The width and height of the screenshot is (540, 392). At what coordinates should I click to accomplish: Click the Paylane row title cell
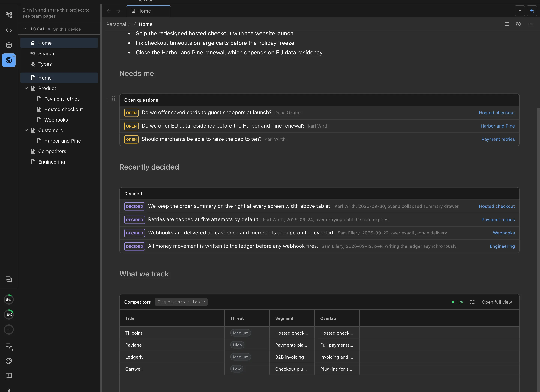point(172,345)
